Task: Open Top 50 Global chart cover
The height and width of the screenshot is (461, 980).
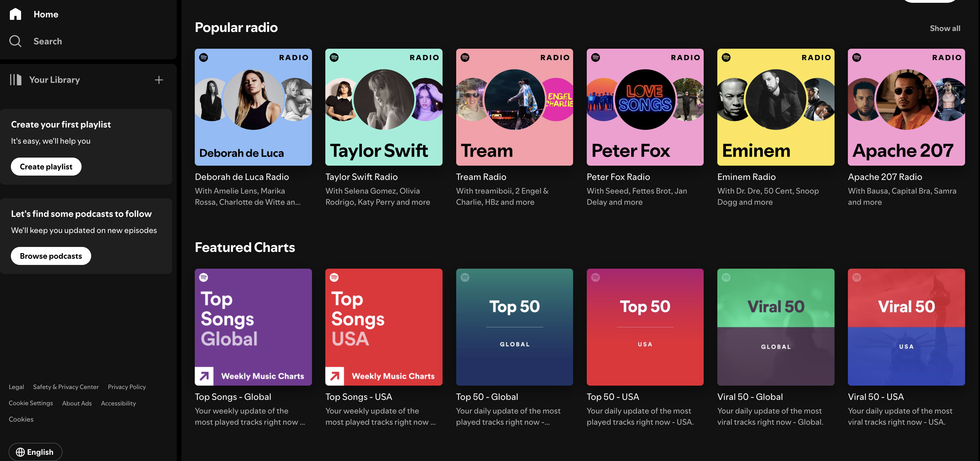Action: 514,327
